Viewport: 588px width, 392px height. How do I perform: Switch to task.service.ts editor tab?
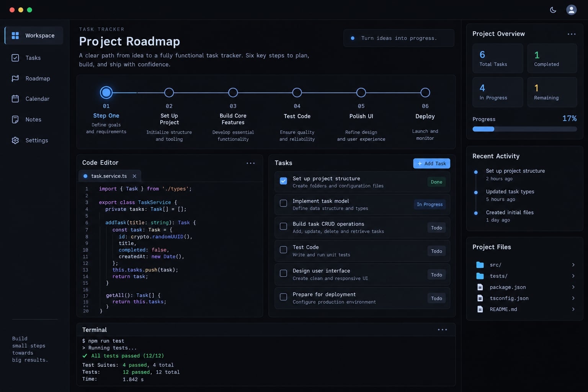pos(109,176)
